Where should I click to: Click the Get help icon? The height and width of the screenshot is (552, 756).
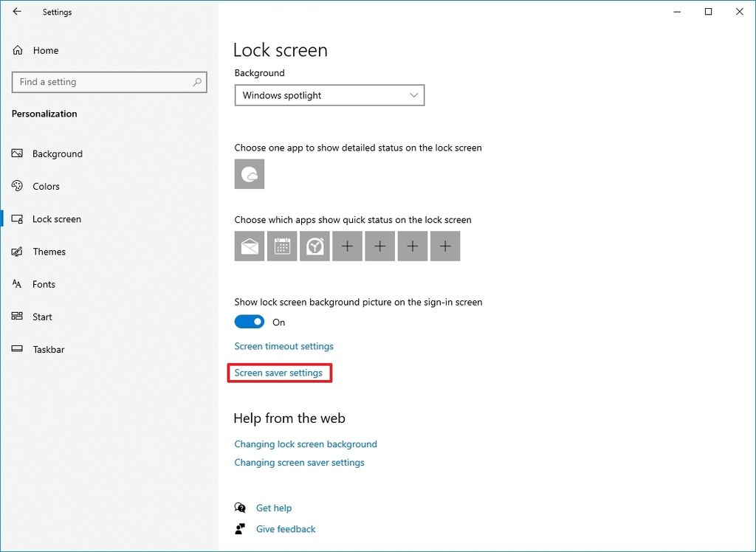(x=239, y=508)
